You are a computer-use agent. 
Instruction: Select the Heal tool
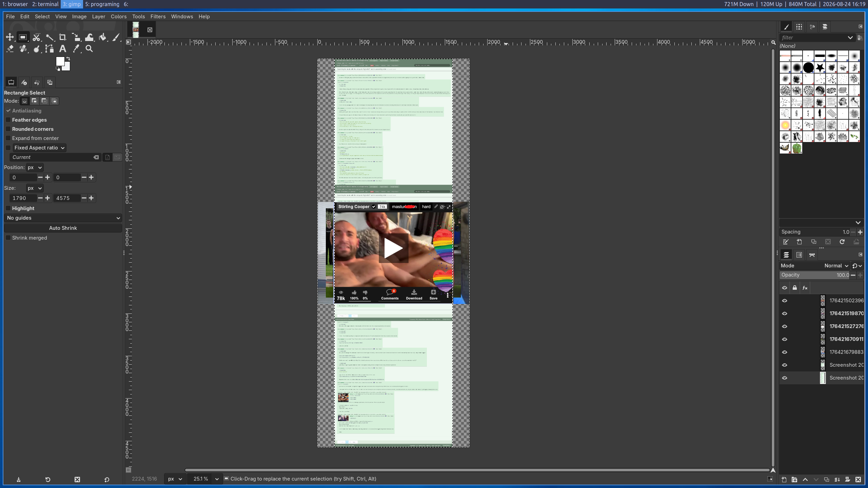[x=23, y=49]
